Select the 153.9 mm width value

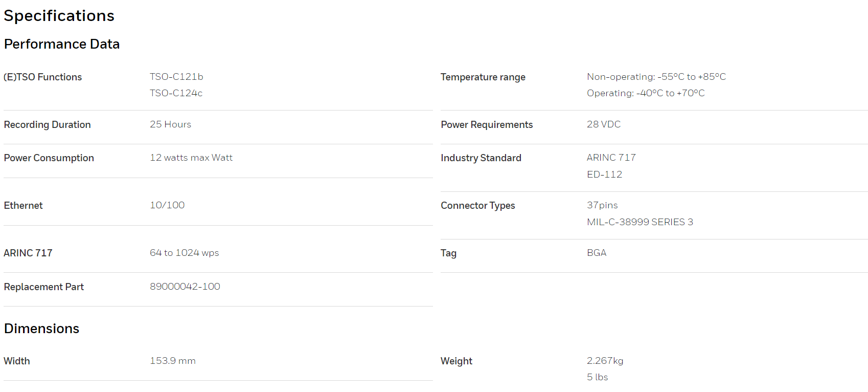[x=173, y=361]
